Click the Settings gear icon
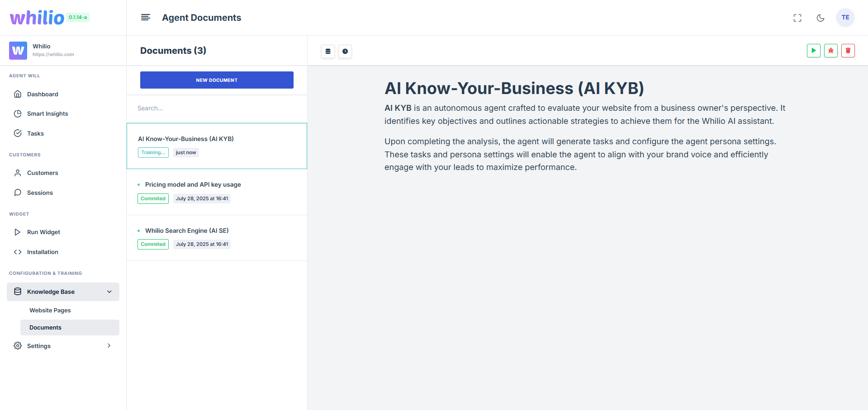 pos(18,346)
